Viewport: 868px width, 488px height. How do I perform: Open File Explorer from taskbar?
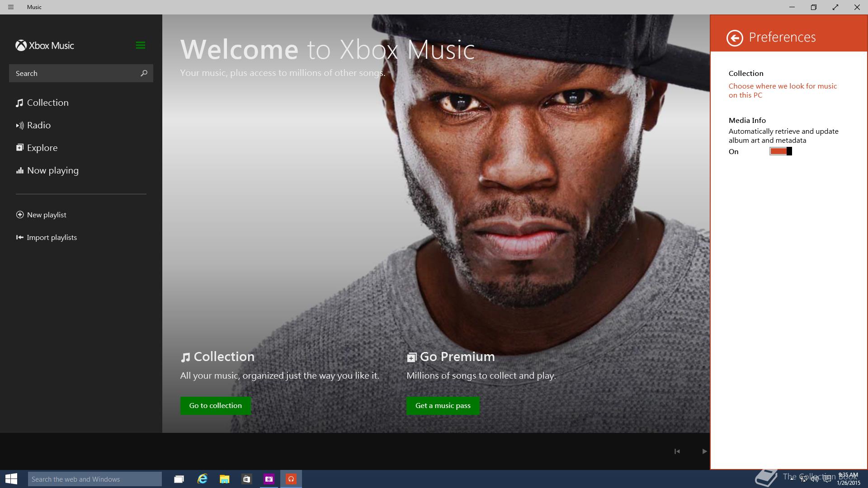click(x=224, y=479)
